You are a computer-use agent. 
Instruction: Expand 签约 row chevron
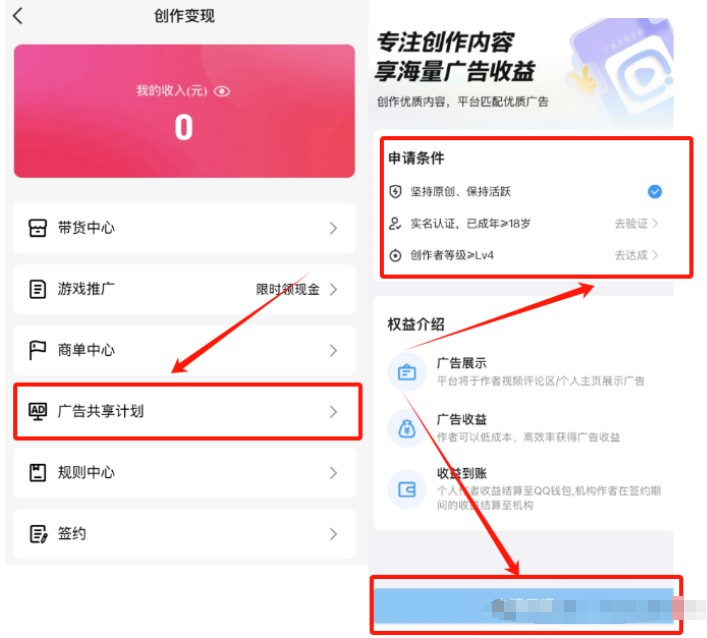[x=333, y=534]
